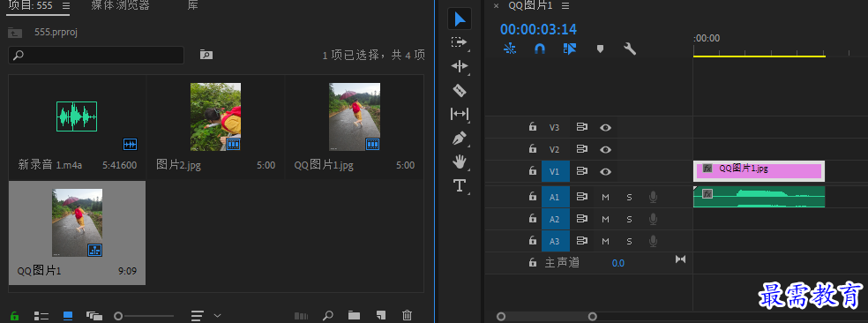Viewport: 868px width, 323px height.
Task: Toggle A2 track lock
Action: [533, 219]
